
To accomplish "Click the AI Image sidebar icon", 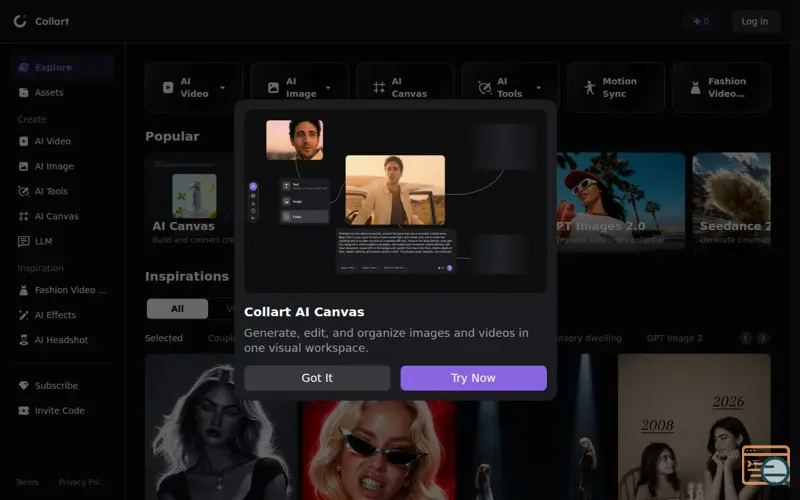I will coord(23,166).
